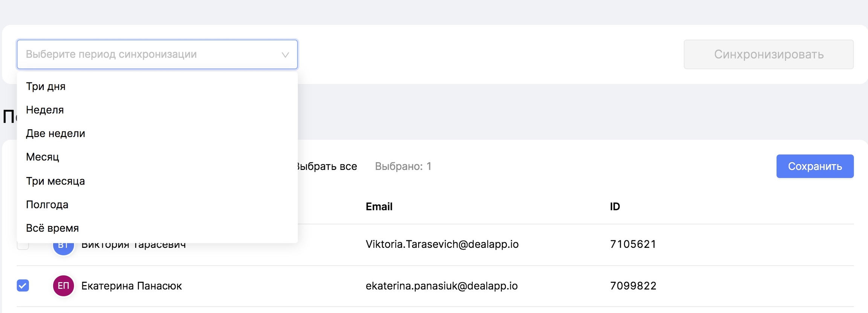Image resolution: width=868 pixels, height=313 pixels.
Task: Click the 'Email' column header
Action: (x=379, y=206)
